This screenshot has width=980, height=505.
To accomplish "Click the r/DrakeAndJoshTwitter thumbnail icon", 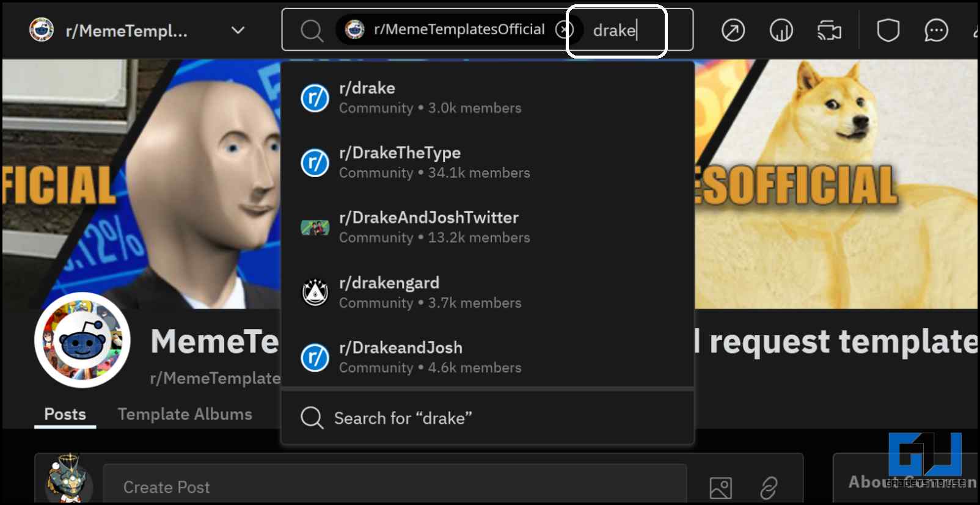I will pyautogui.click(x=315, y=228).
